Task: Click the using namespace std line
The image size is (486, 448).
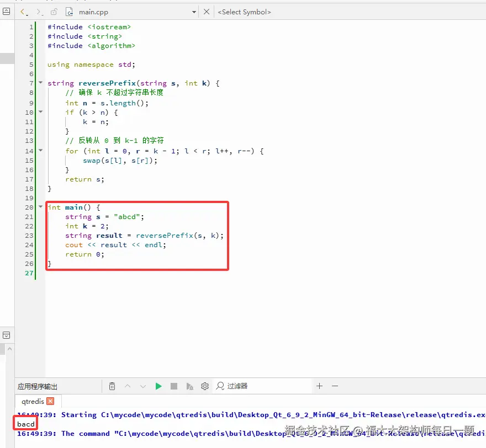Action: pyautogui.click(x=92, y=65)
